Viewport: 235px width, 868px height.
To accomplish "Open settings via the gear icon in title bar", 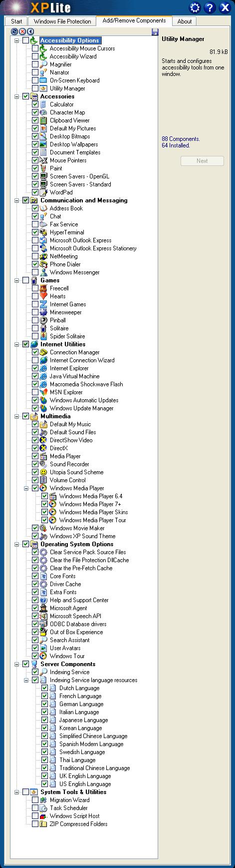I will pyautogui.click(x=195, y=7).
